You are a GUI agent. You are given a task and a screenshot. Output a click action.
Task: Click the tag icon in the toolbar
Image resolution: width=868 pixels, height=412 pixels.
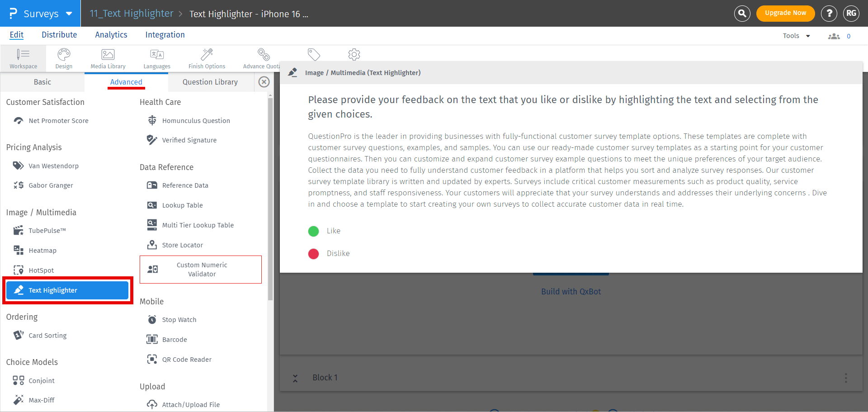pyautogui.click(x=314, y=55)
